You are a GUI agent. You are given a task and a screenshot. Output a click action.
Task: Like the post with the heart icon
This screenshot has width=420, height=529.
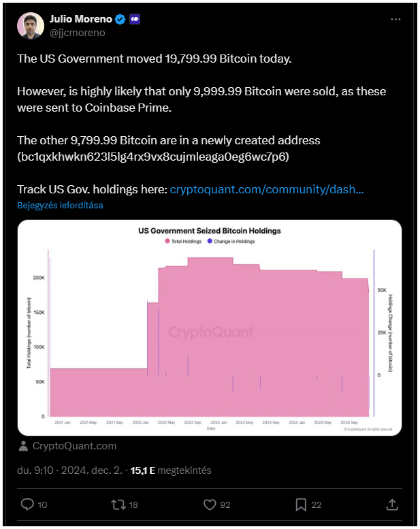coord(210,504)
